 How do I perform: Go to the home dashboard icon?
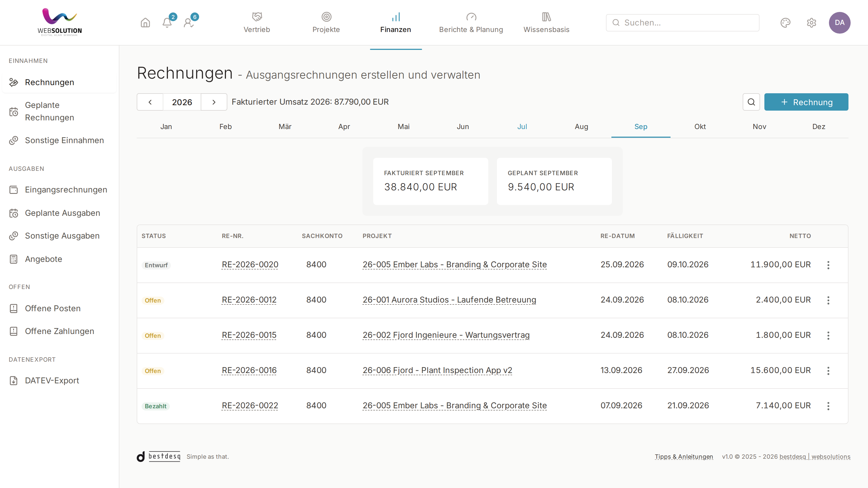(x=145, y=23)
